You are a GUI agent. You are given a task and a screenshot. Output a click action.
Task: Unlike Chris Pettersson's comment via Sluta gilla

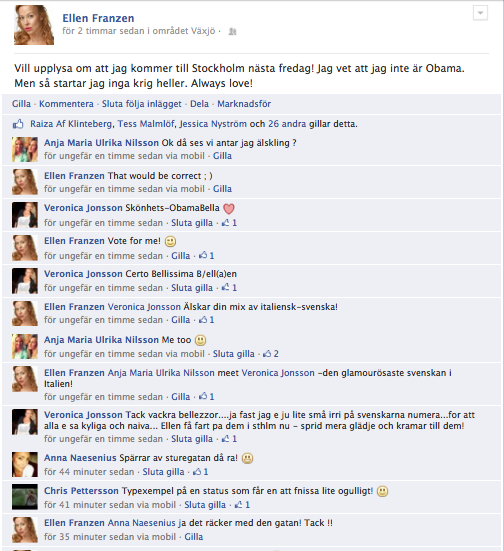[x=205, y=505]
